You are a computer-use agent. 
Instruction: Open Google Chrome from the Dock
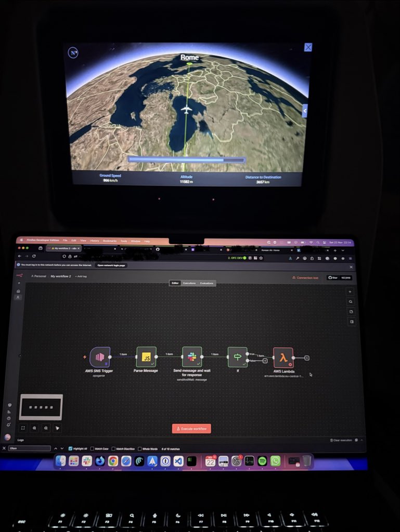click(113, 461)
